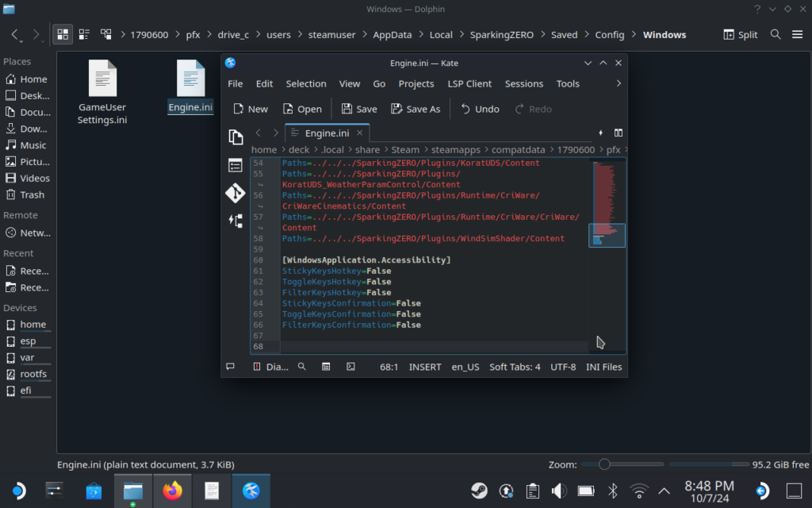Undo the last edit in Kate
Image resolution: width=812 pixels, height=508 pixels.
tap(480, 109)
